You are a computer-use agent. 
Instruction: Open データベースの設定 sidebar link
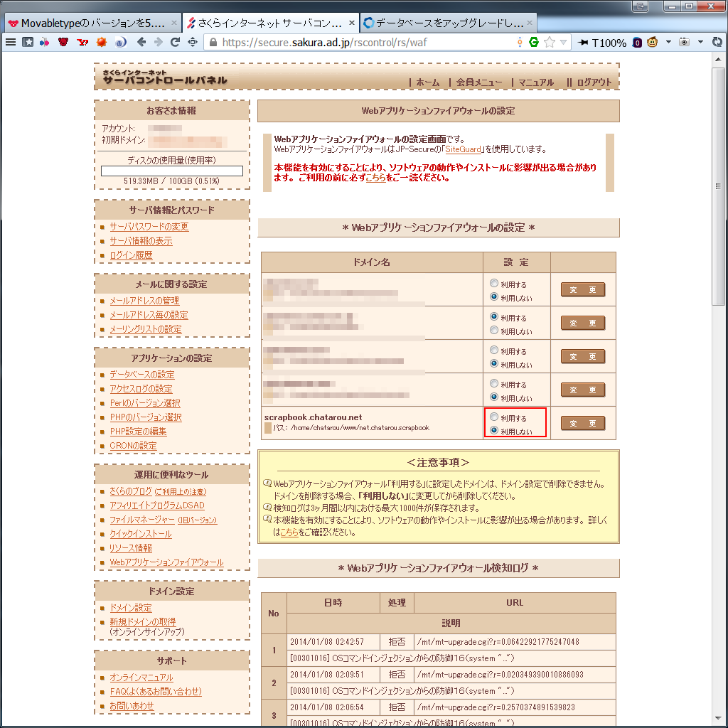142,375
